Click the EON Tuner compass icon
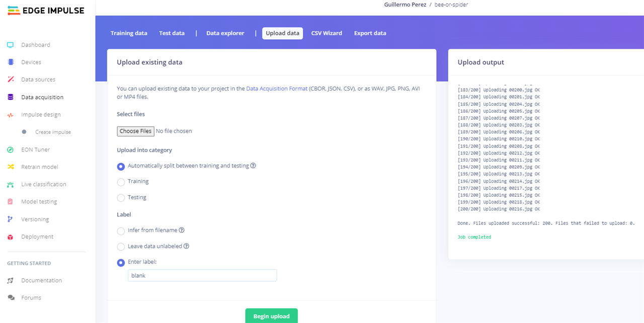644x323 pixels. (11, 149)
